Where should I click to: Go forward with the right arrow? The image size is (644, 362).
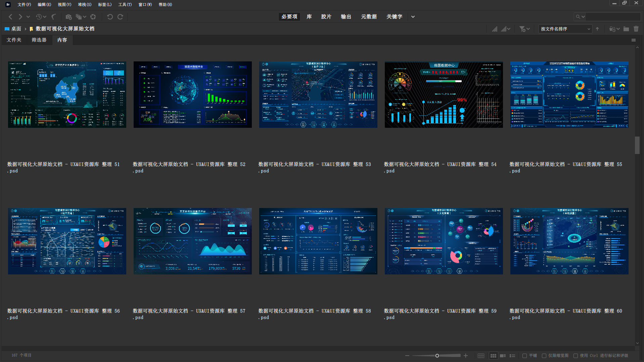click(x=20, y=17)
